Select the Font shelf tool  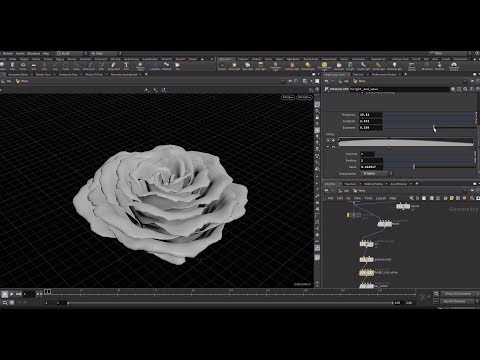[x=126, y=66]
